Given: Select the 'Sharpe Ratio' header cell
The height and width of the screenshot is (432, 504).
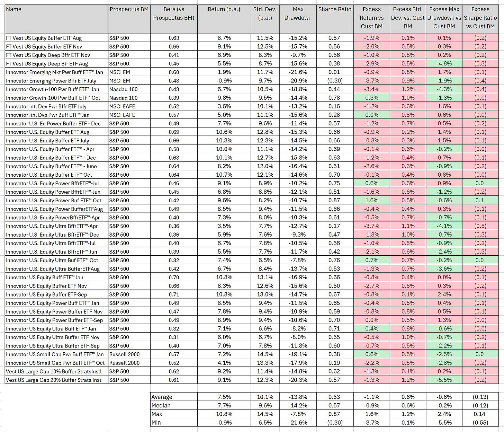Looking at the screenshot, I should 335,19.
